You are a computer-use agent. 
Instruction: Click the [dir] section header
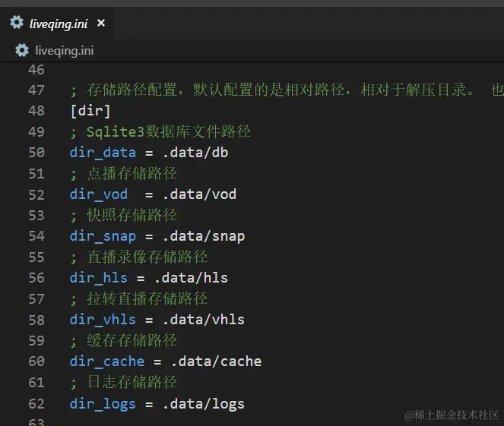pyautogui.click(x=90, y=111)
